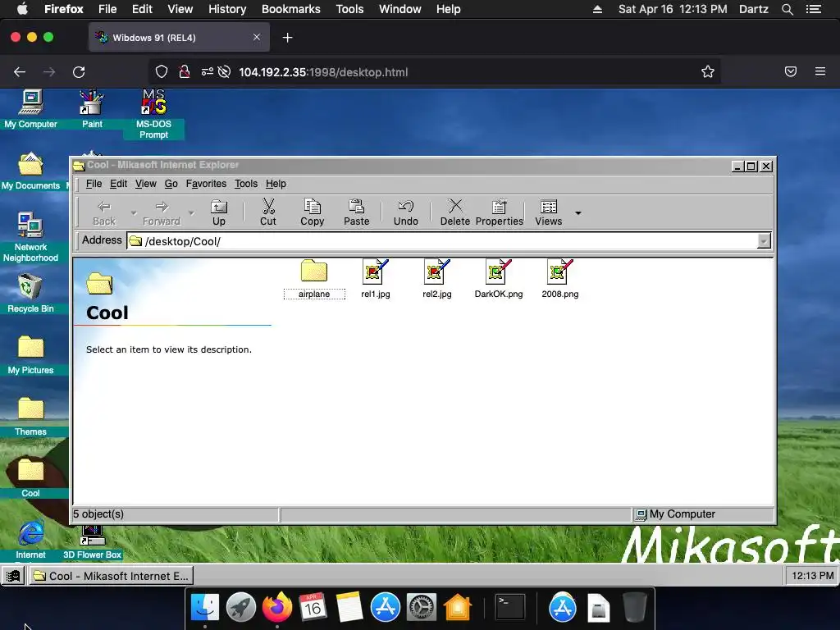The width and height of the screenshot is (840, 630).
Task: Select My Computer desktop icon
Action: click(x=30, y=109)
